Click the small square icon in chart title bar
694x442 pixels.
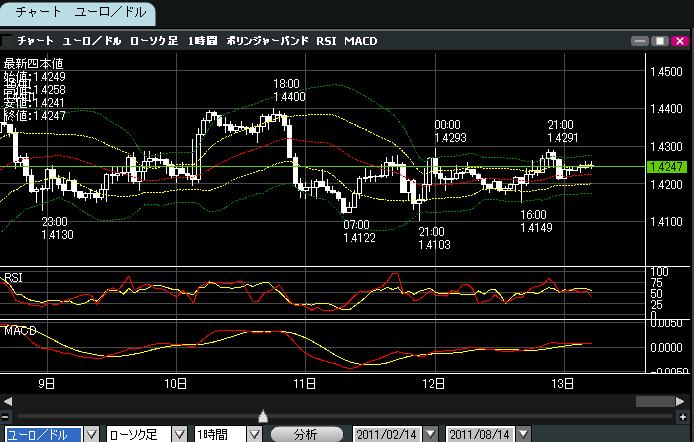coord(9,41)
